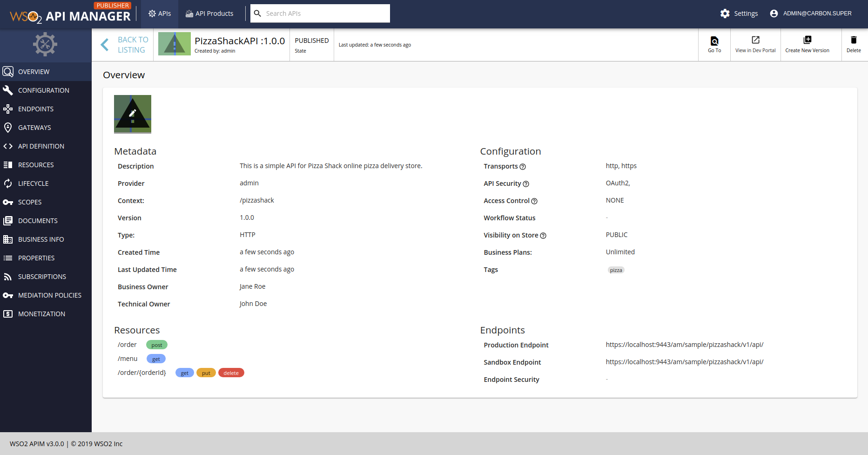Click the green post chip on /order
This screenshot has width=868, height=455.
156,345
